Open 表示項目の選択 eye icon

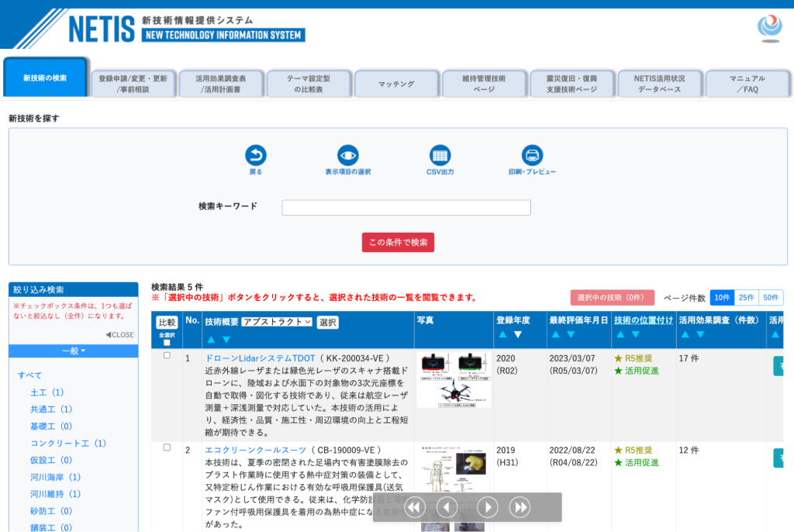[348, 155]
